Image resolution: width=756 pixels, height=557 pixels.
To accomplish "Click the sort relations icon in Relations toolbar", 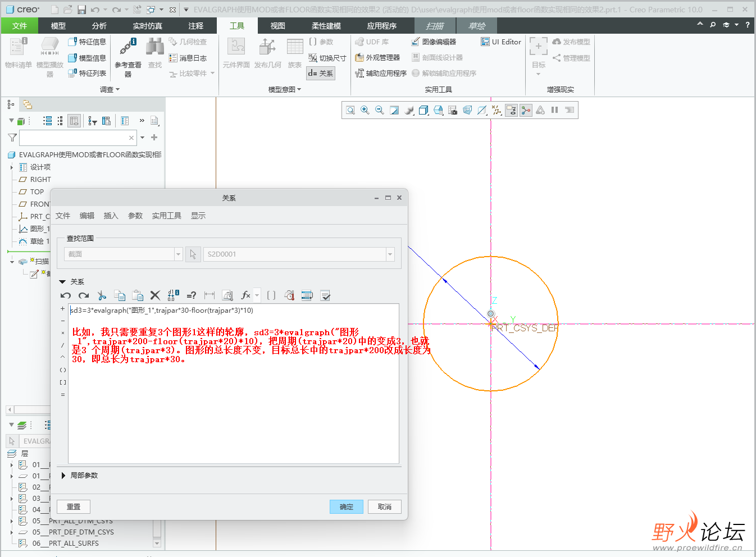I will (307, 295).
